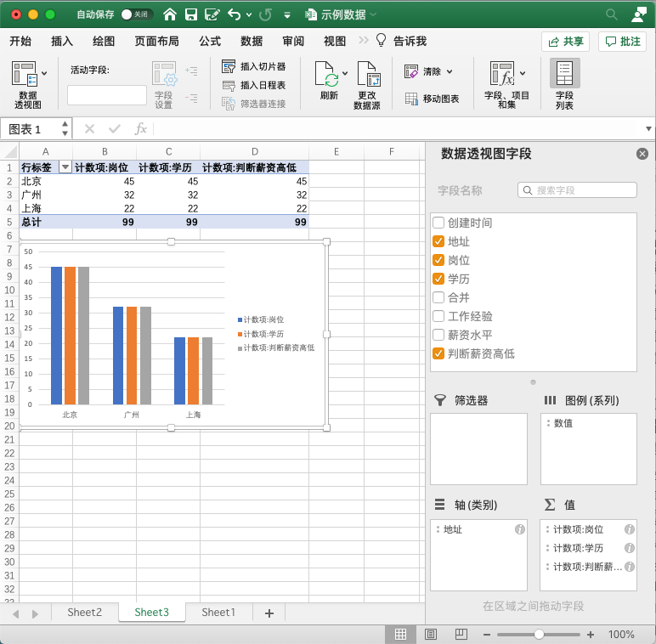Expand the 清除 dropdown menu

(x=450, y=71)
